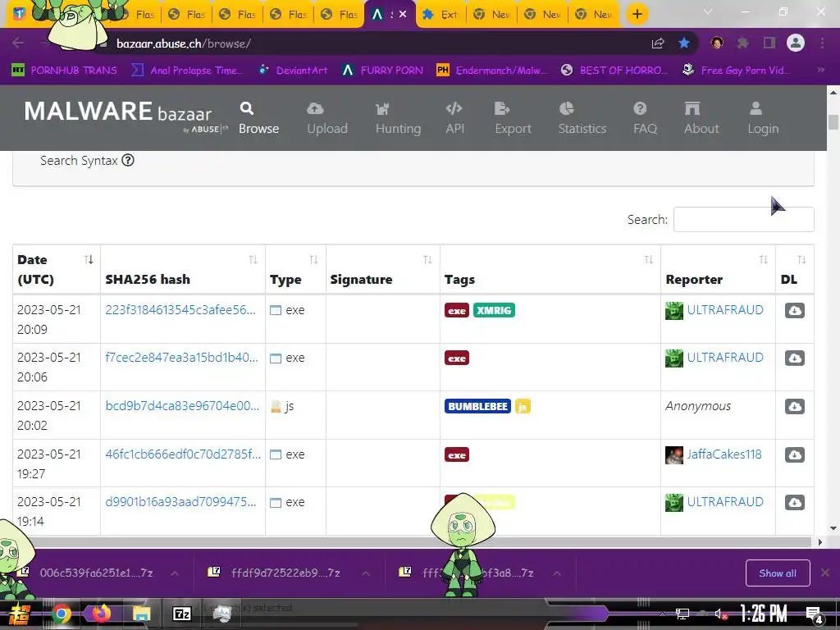Bookmark page with star icon

683,43
